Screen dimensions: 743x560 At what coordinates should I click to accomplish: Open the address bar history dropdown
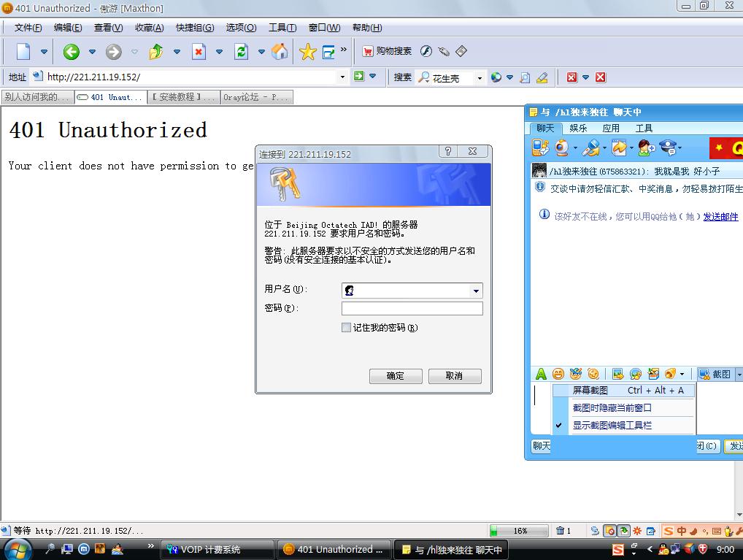click(342, 77)
